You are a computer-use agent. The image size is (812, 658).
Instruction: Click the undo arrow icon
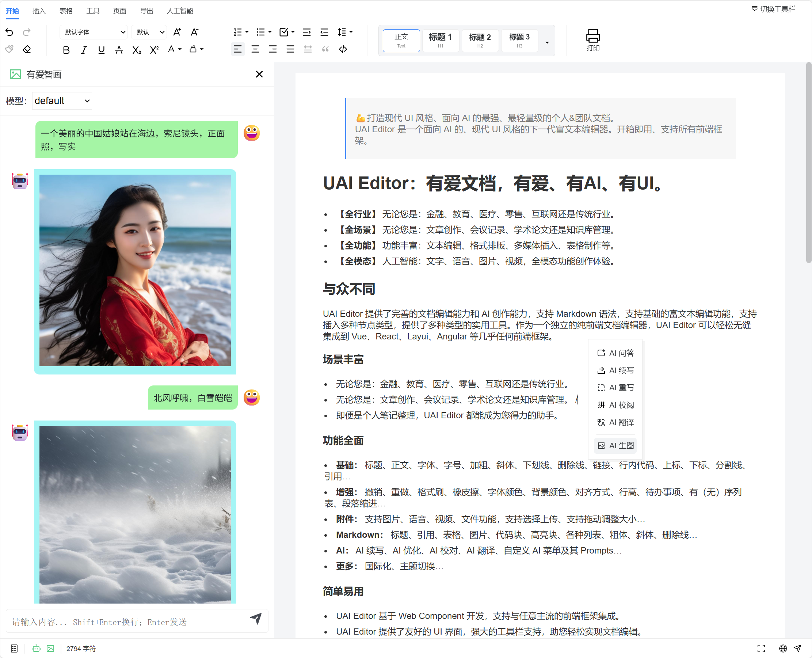point(9,32)
